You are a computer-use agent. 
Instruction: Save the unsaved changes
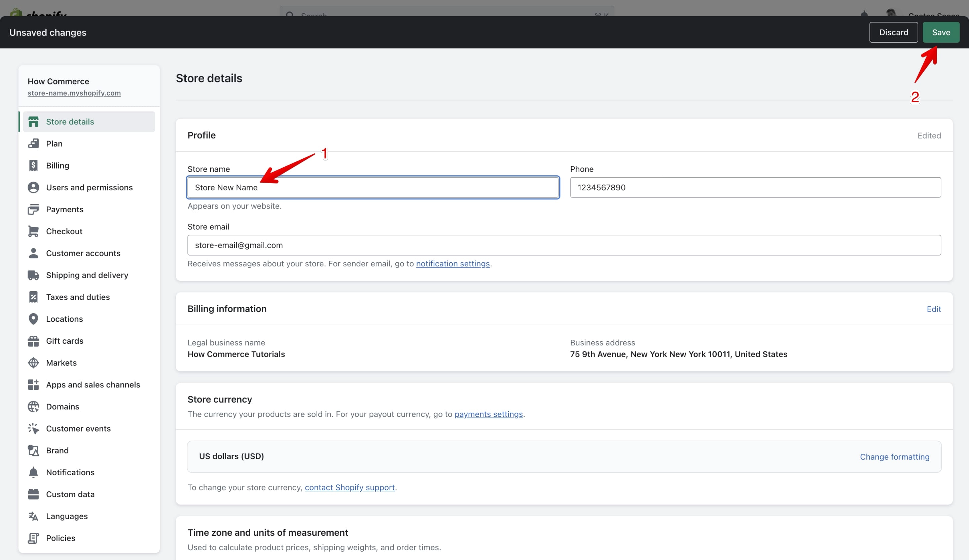click(941, 32)
